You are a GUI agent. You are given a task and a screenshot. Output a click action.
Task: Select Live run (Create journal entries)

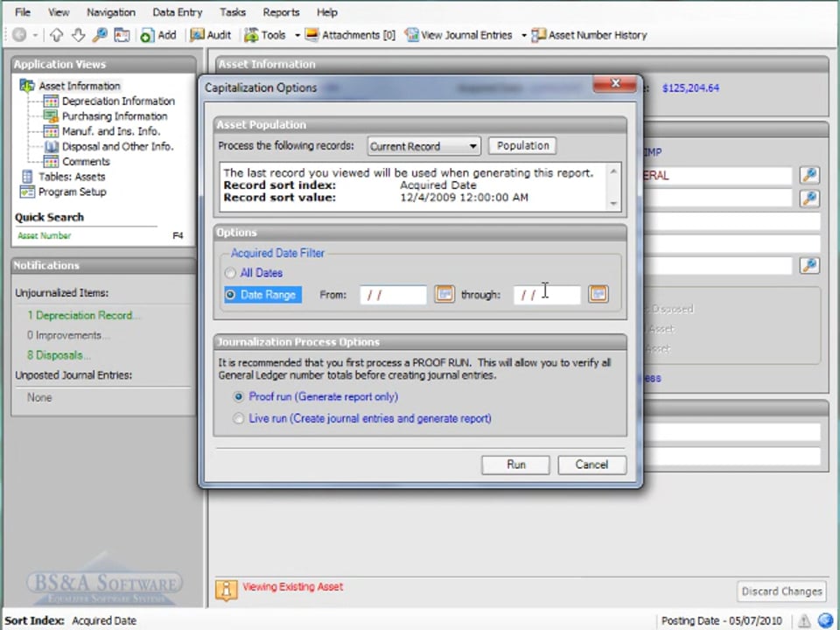238,418
